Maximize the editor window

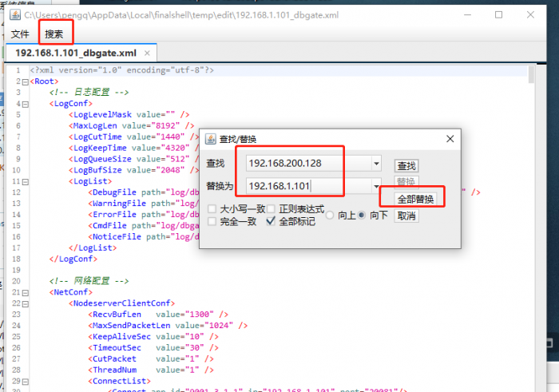pyautogui.click(x=499, y=15)
